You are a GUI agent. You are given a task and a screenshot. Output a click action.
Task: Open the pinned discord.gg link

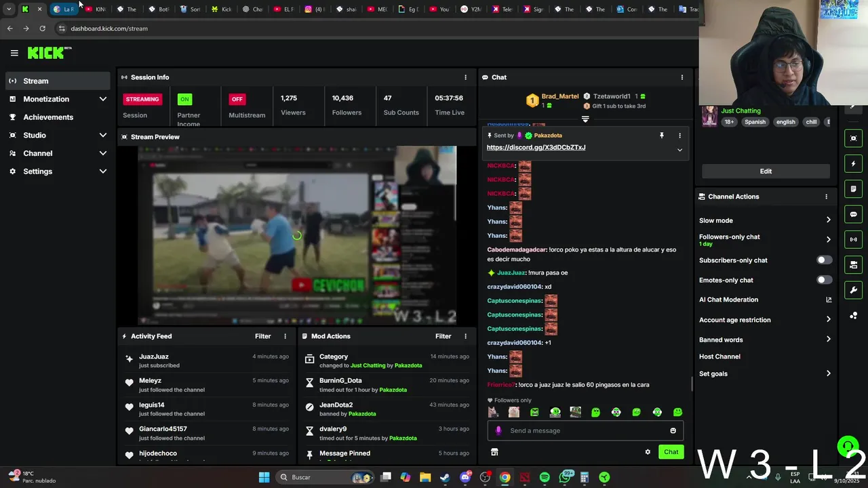pyautogui.click(x=536, y=147)
